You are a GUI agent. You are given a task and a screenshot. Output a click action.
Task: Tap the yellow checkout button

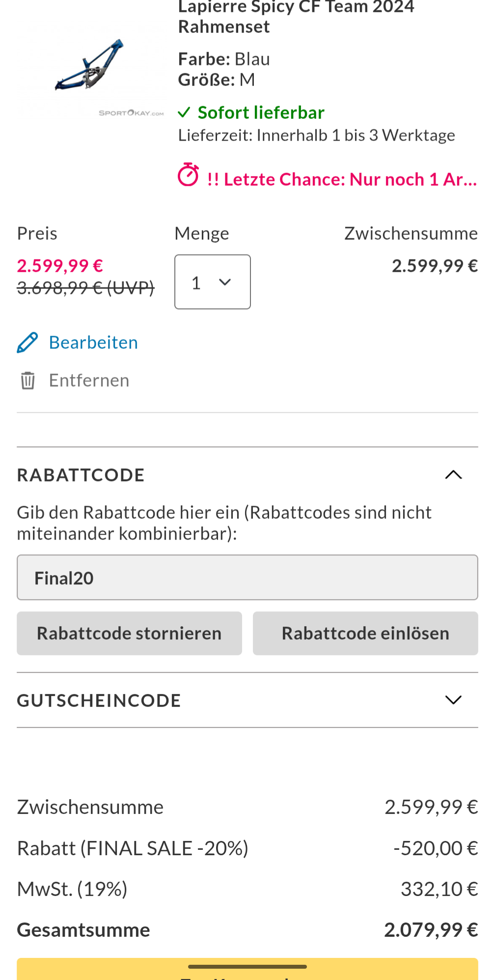pyautogui.click(x=247, y=970)
